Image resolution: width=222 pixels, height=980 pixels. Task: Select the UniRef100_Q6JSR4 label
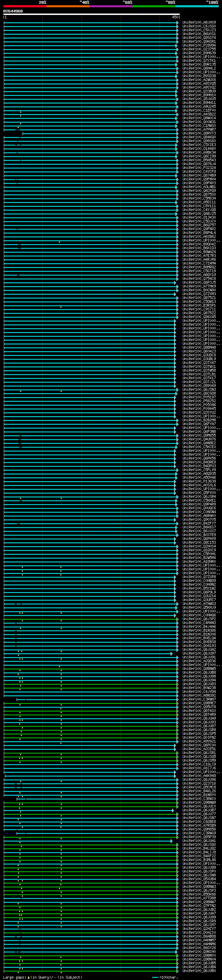click(x=199, y=497)
